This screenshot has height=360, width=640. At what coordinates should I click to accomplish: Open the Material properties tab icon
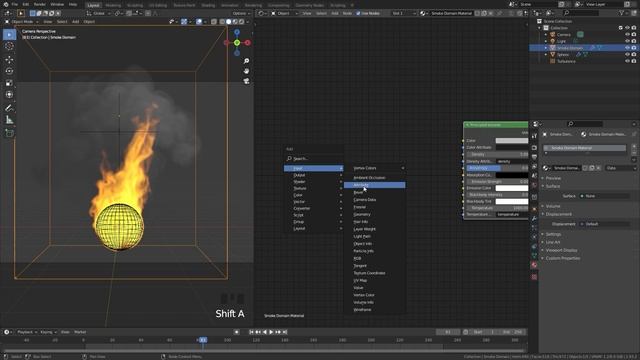coord(534,265)
